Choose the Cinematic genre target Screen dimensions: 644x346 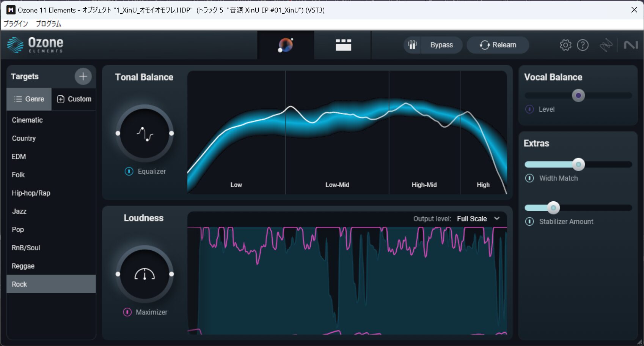51,120
